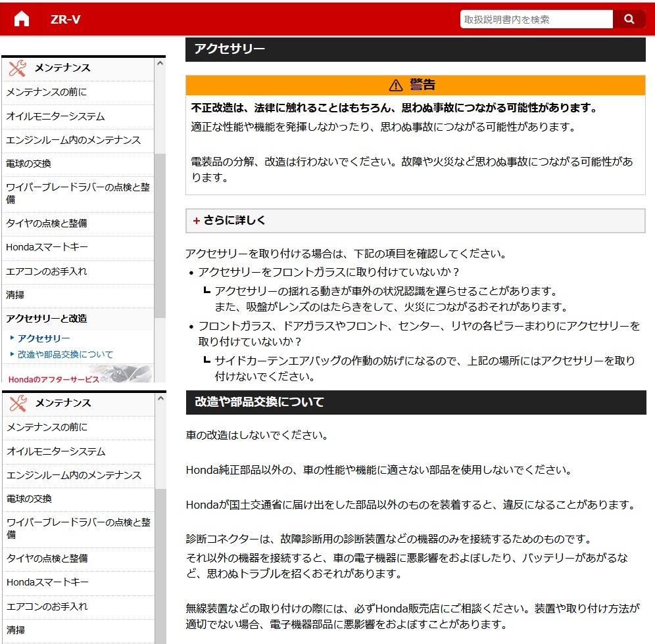This screenshot has width=655, height=644.
Task: Click the 警告 warning banner title
Action: coord(423,85)
